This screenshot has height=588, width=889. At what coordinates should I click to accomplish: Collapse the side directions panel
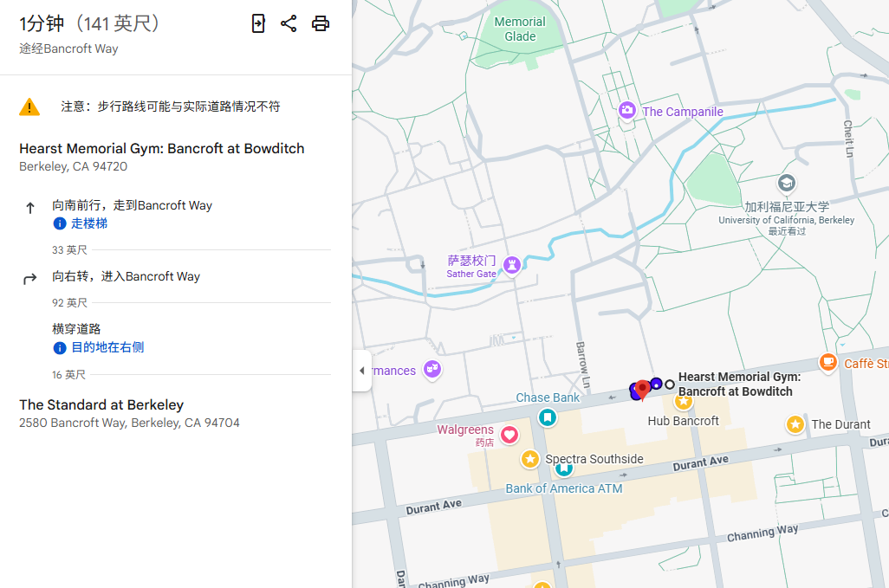(362, 371)
